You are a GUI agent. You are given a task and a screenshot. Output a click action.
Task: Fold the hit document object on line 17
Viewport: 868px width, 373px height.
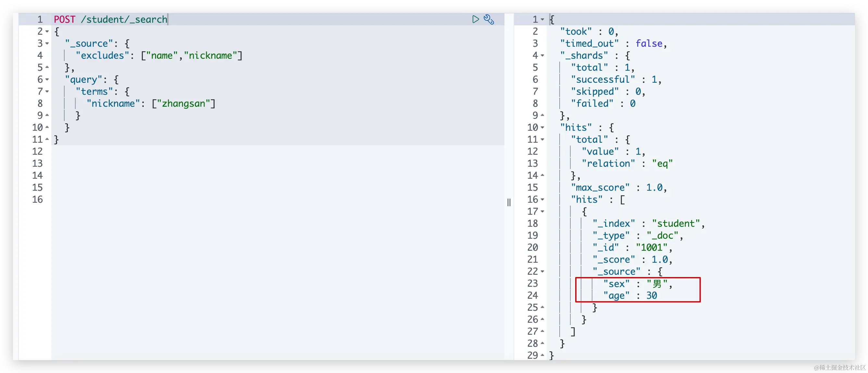tap(542, 211)
